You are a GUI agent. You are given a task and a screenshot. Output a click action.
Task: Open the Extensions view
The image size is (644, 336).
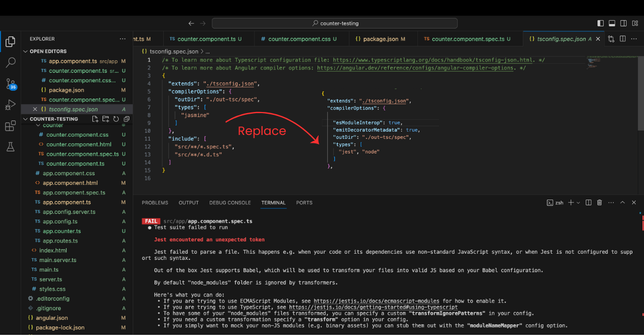(11, 125)
